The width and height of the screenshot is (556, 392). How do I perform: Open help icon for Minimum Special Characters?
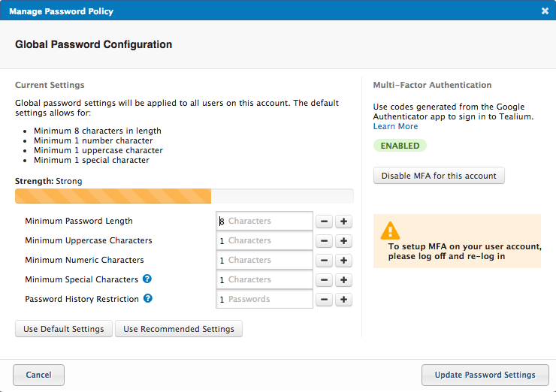(147, 279)
